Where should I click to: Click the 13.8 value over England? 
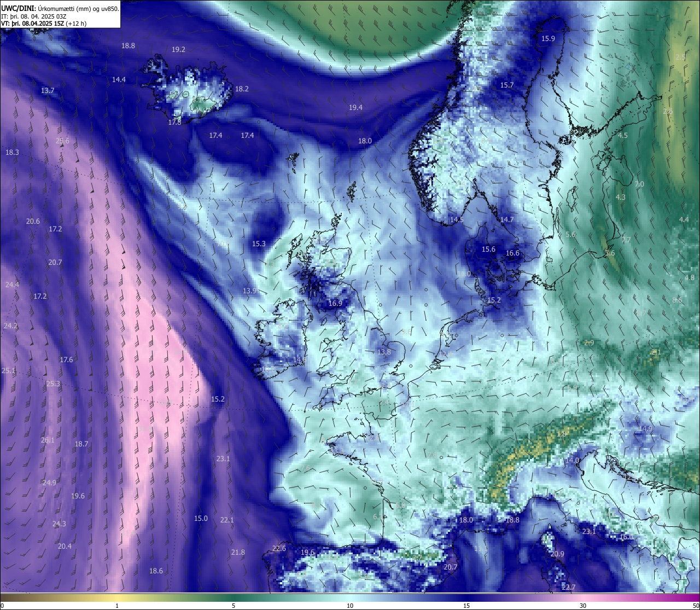click(384, 352)
